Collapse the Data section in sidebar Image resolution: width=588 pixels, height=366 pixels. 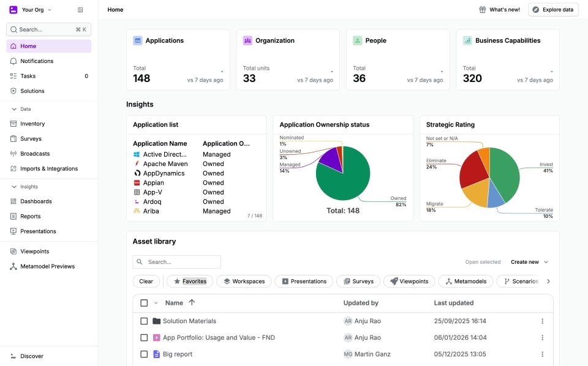click(14, 109)
